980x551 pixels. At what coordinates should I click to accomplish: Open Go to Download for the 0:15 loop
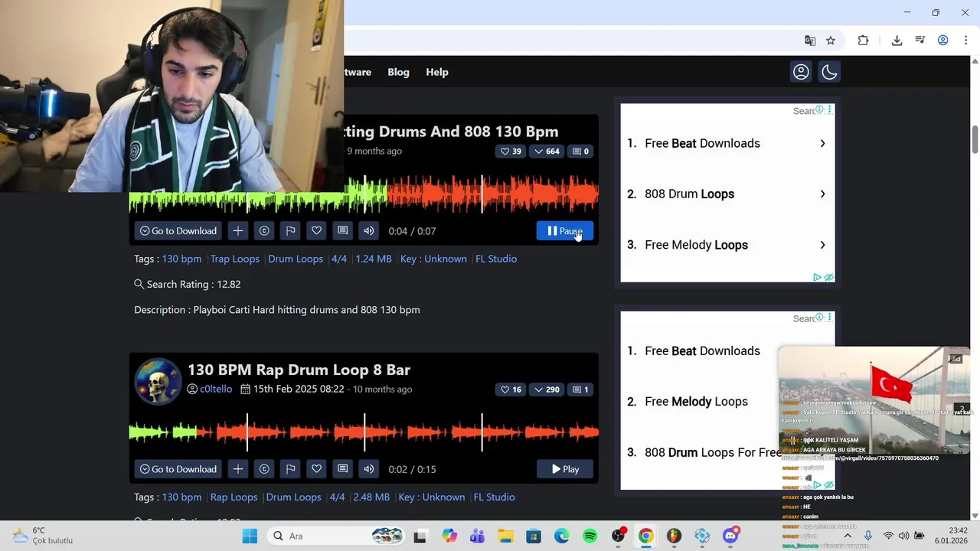tap(178, 469)
